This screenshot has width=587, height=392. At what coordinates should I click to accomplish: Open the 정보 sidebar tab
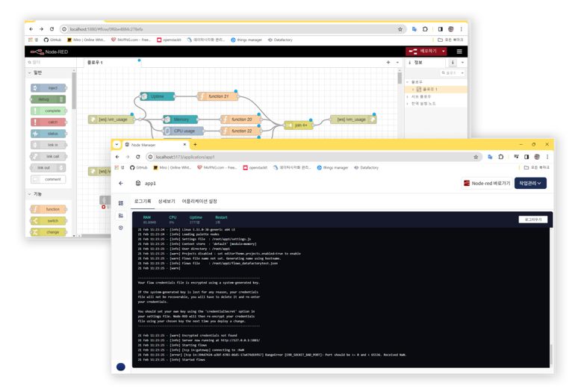425,63
